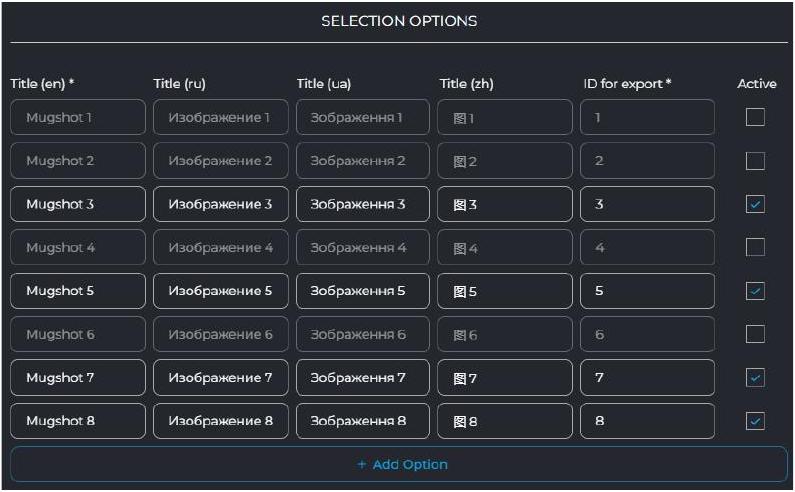
Task: Focus the English title field Mugshot 7
Action: 78,377
